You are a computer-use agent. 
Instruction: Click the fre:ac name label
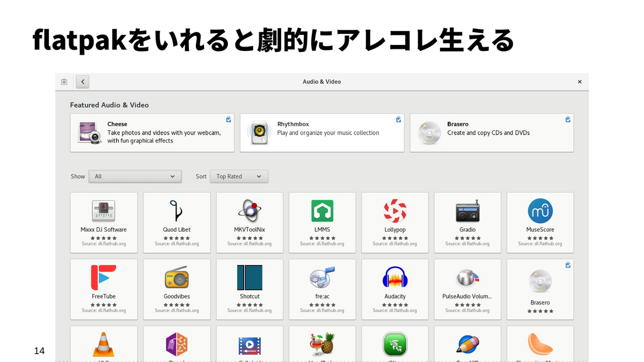coord(322,296)
